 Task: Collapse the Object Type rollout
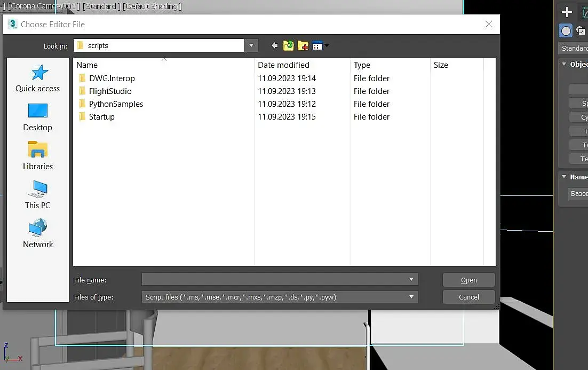click(564, 64)
